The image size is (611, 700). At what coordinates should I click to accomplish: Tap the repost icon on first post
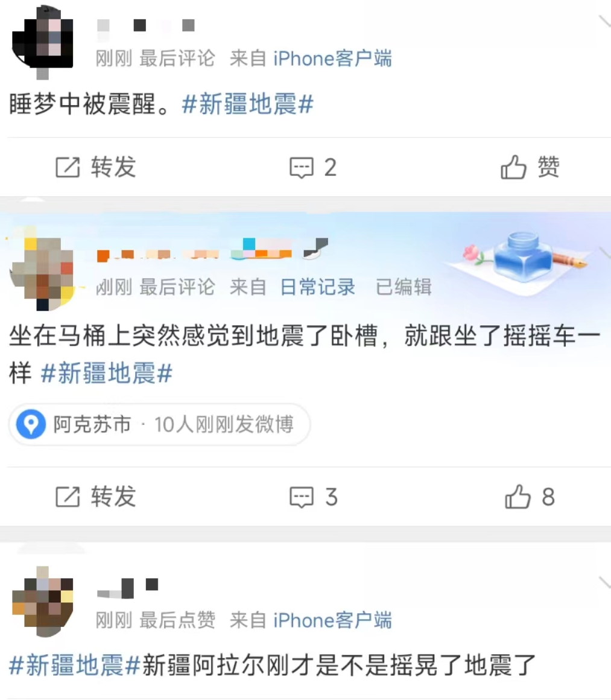click(68, 167)
